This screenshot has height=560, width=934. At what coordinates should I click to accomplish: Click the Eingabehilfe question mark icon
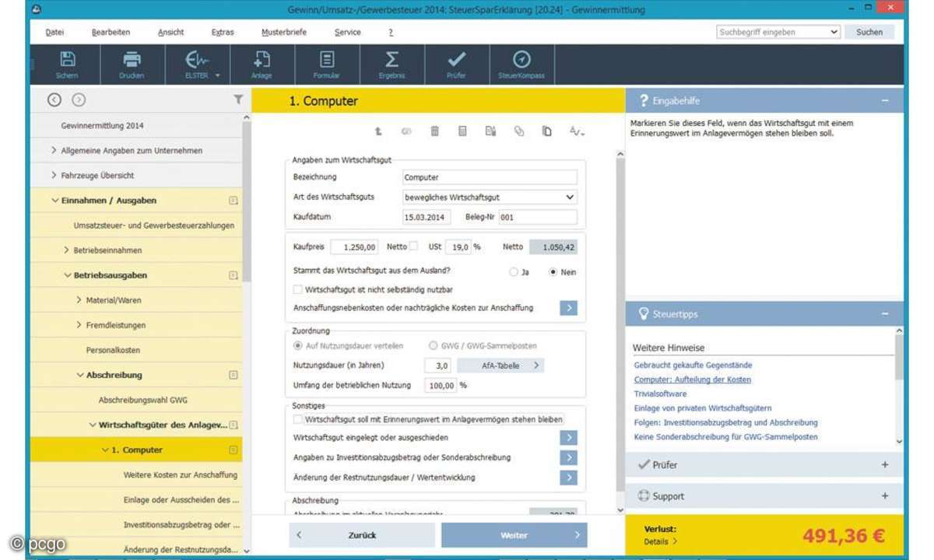pyautogui.click(x=644, y=101)
